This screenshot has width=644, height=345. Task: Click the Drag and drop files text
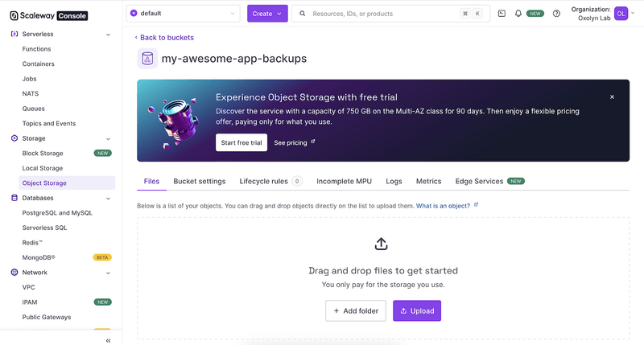coord(383,271)
